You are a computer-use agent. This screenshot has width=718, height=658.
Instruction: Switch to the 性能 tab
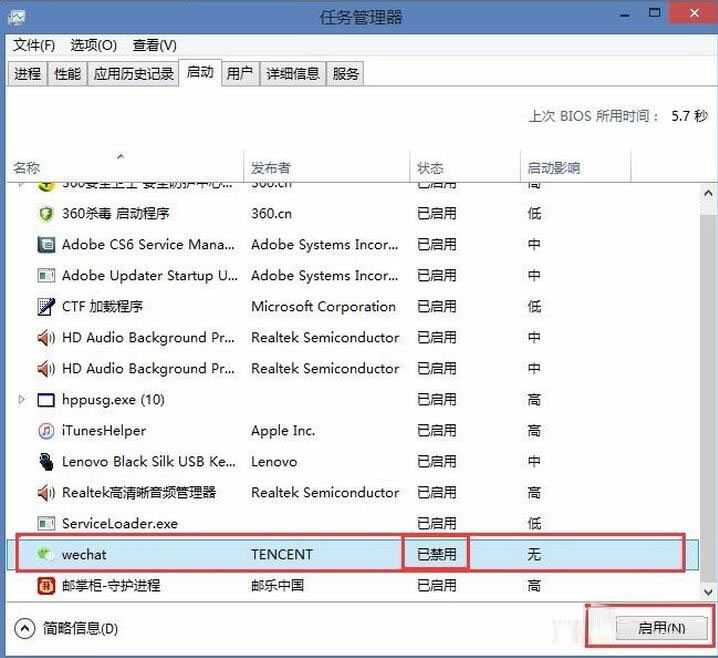[x=67, y=74]
